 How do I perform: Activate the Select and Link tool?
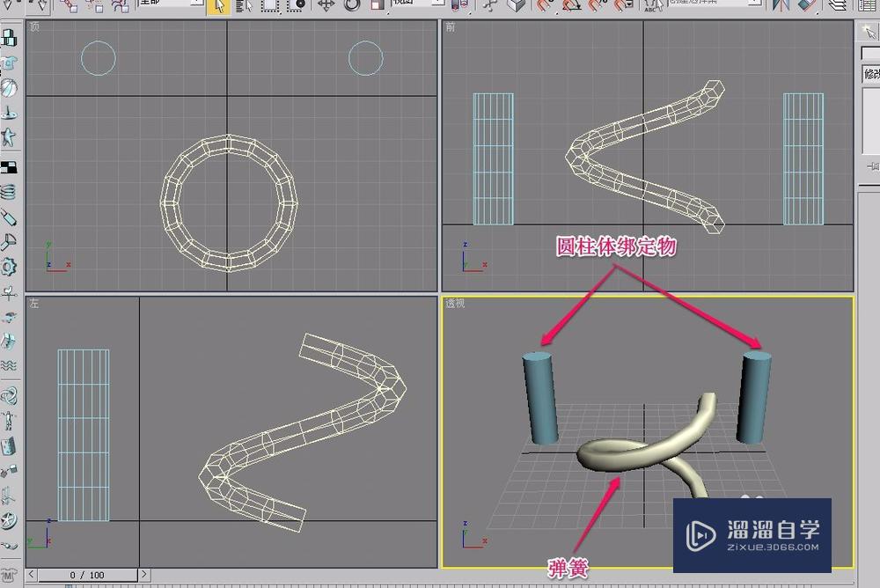pyautogui.click(x=69, y=5)
